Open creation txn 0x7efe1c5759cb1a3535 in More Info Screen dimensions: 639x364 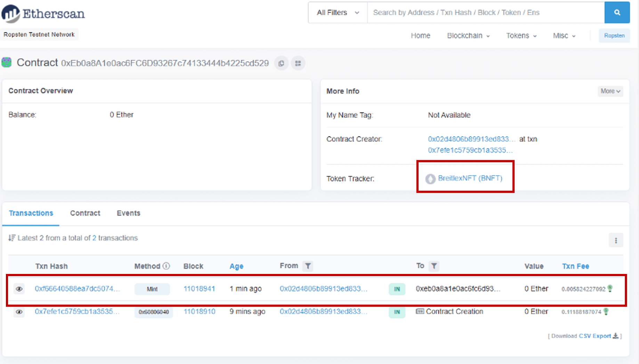coord(470,150)
